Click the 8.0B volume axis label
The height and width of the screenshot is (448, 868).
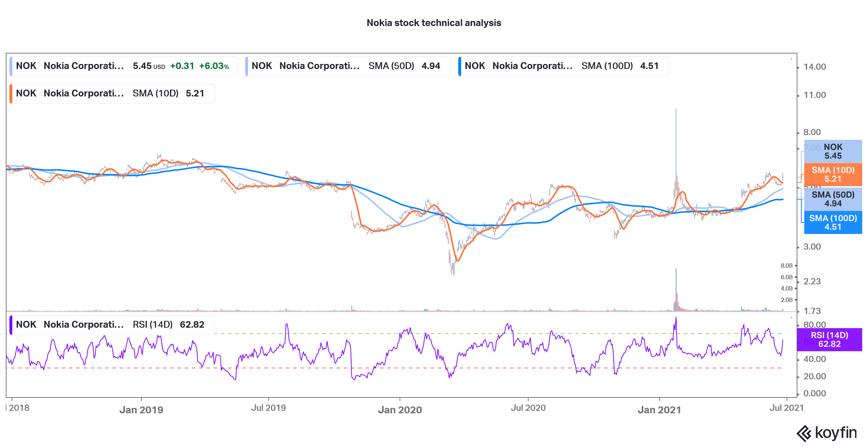point(786,266)
